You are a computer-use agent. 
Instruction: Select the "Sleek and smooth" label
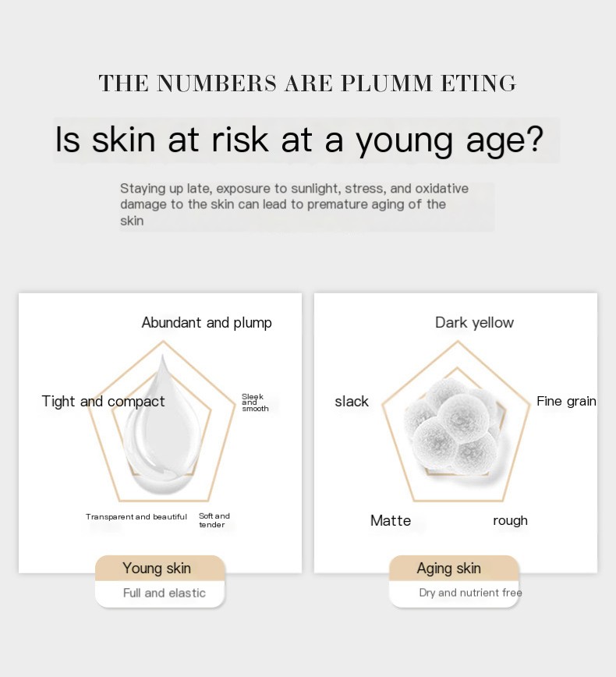(x=254, y=402)
